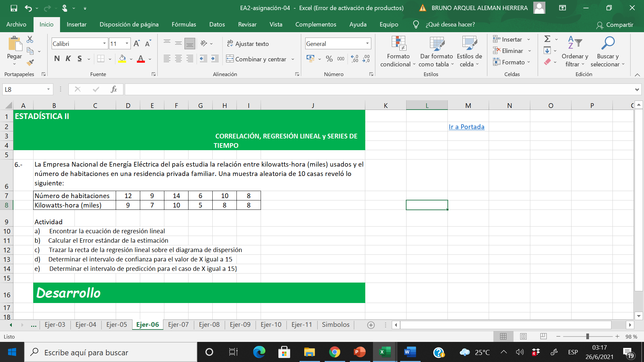Click the Save diskette icon
Image resolution: width=644 pixels, height=362 pixels.
[14, 8]
